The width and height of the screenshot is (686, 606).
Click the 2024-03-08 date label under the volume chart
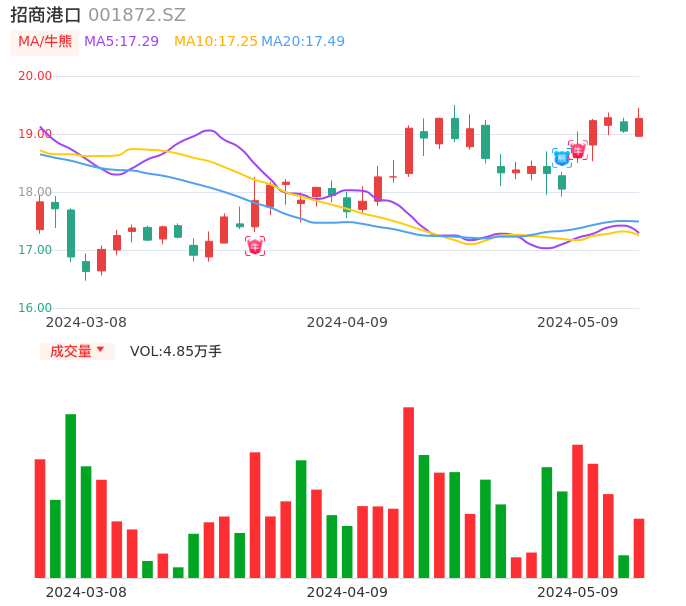(86, 592)
